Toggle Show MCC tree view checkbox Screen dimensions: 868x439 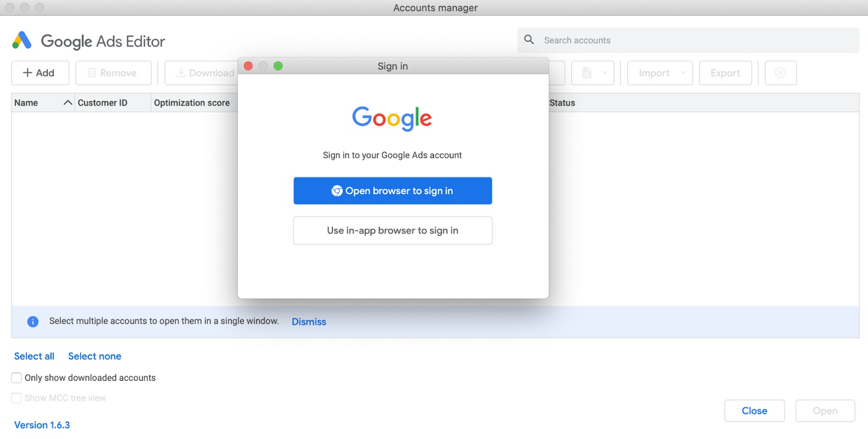pyautogui.click(x=17, y=398)
